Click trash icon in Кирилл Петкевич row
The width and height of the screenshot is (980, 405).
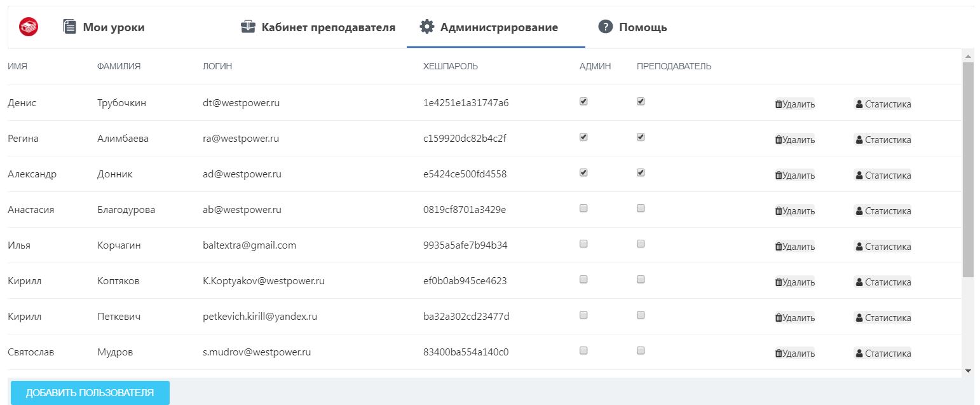point(779,318)
